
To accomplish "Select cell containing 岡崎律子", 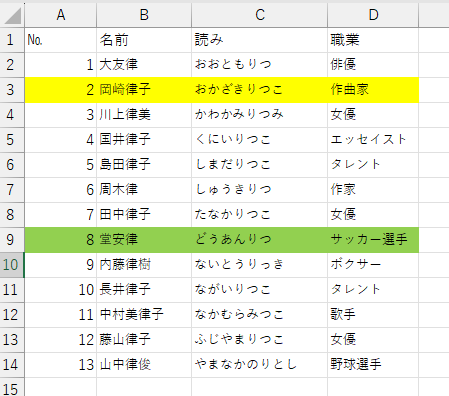I will coord(144,90).
